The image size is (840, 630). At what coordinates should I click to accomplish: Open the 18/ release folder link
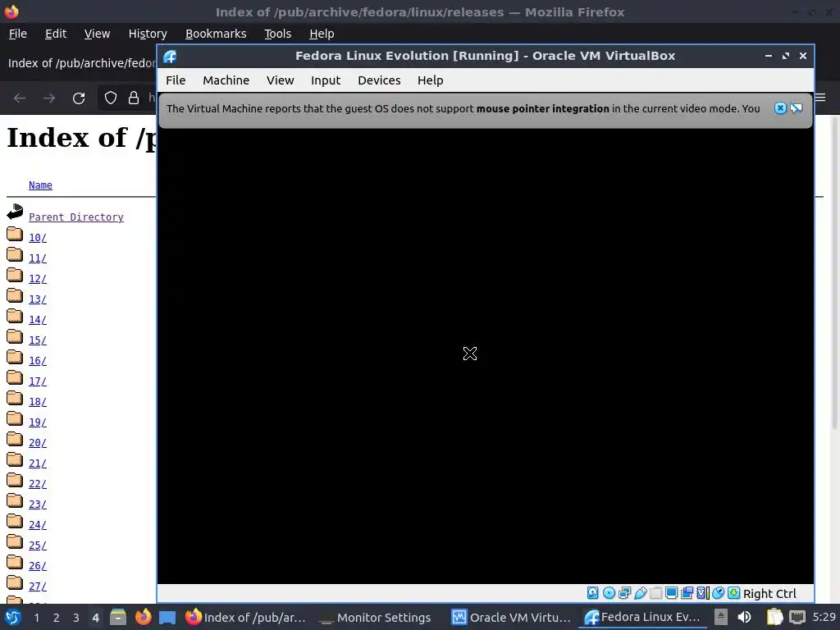pyautogui.click(x=38, y=402)
